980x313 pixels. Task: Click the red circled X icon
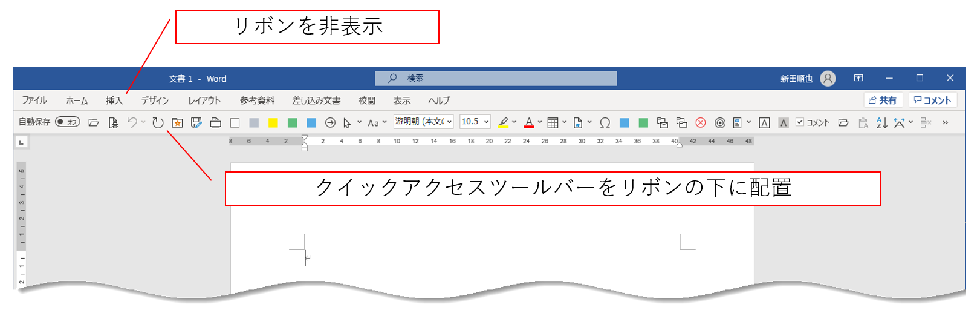point(701,123)
